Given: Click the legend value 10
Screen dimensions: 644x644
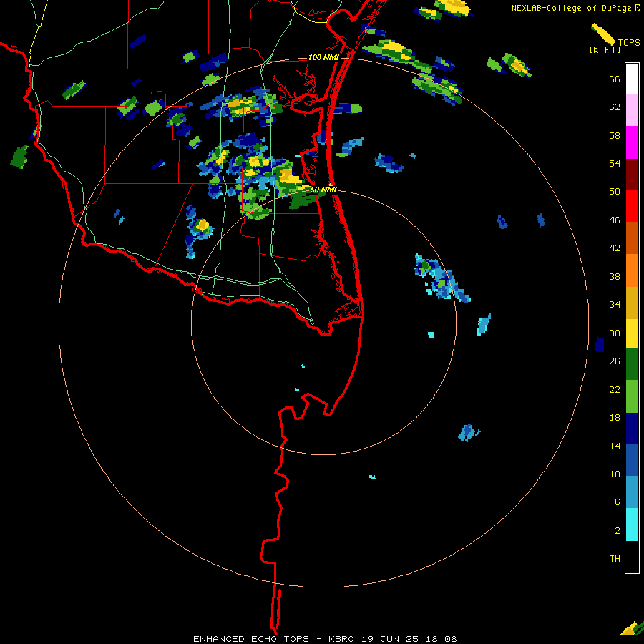Looking at the screenshot, I should tap(615, 474).
